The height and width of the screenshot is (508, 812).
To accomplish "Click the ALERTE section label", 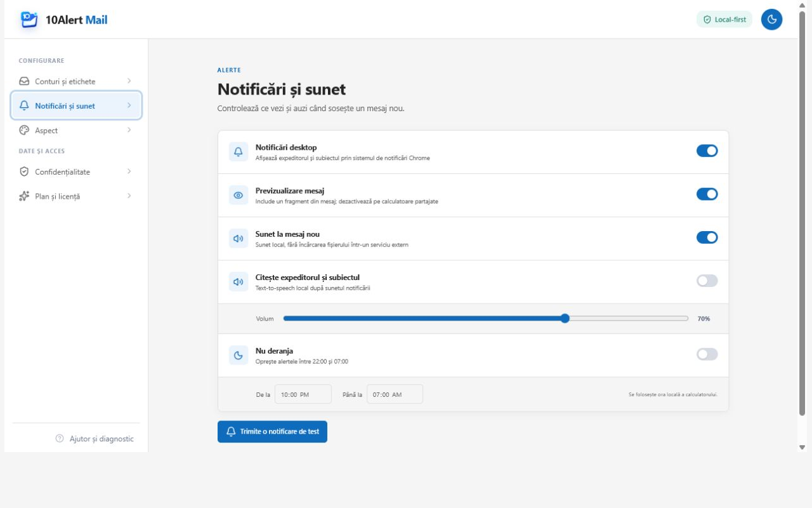I will (x=229, y=70).
